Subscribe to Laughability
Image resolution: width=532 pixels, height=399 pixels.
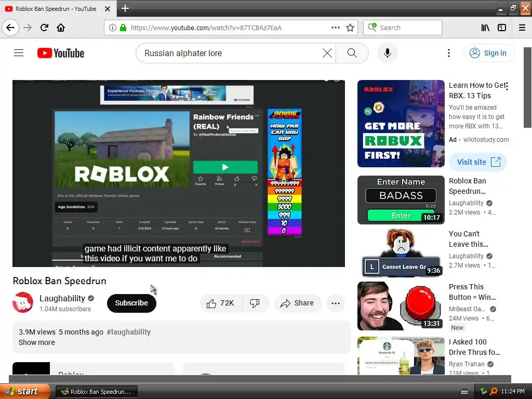(x=131, y=303)
